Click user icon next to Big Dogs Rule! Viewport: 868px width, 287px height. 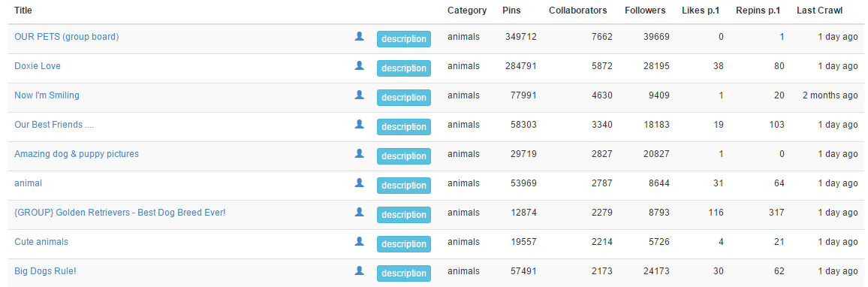[x=359, y=271]
